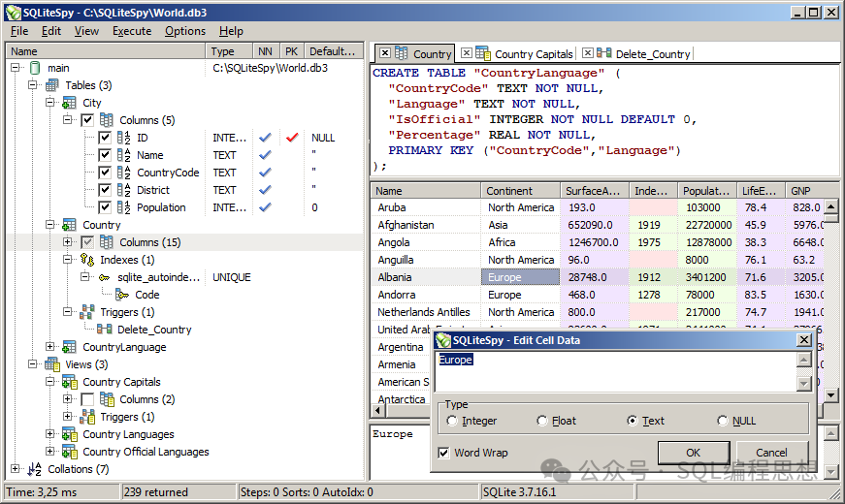This screenshot has height=504, width=845.
Task: Click the Delete_Country trigger icon in tree
Action: 104,330
